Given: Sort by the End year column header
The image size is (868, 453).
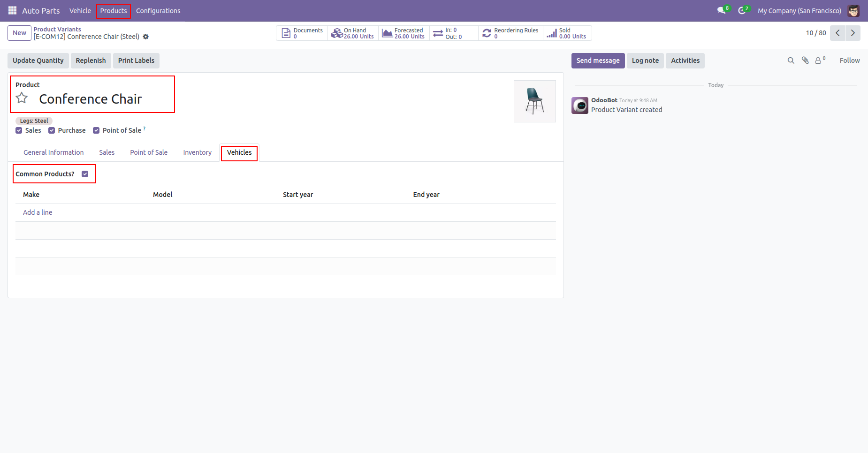Looking at the screenshot, I should coord(426,195).
